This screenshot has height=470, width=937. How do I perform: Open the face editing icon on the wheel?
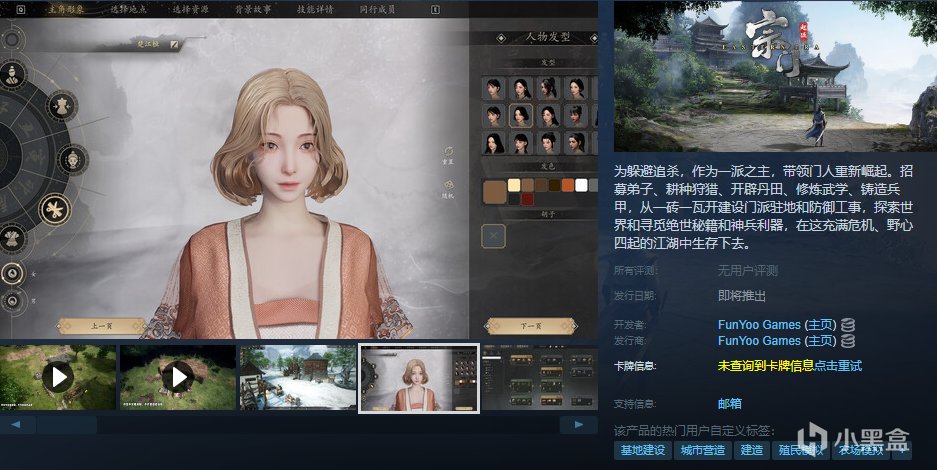pos(73,160)
